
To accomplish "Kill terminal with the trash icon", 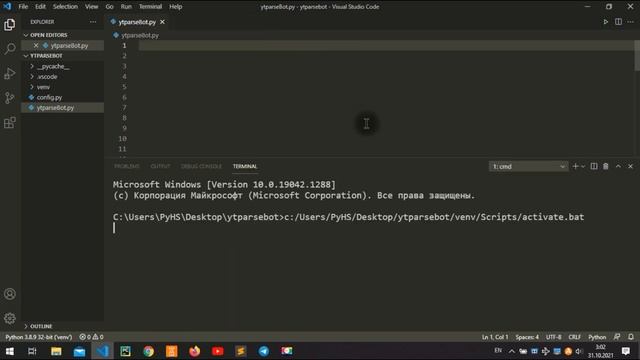I will (606, 166).
